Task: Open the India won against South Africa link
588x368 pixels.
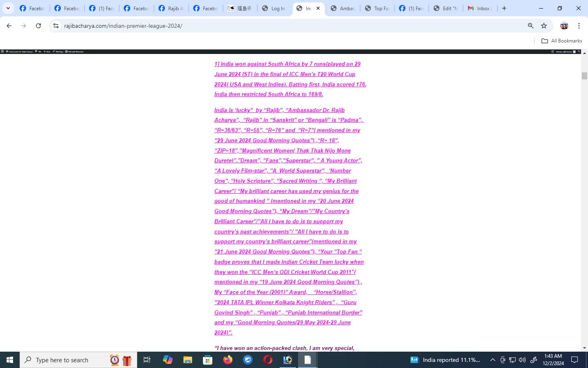Action: pos(290,79)
